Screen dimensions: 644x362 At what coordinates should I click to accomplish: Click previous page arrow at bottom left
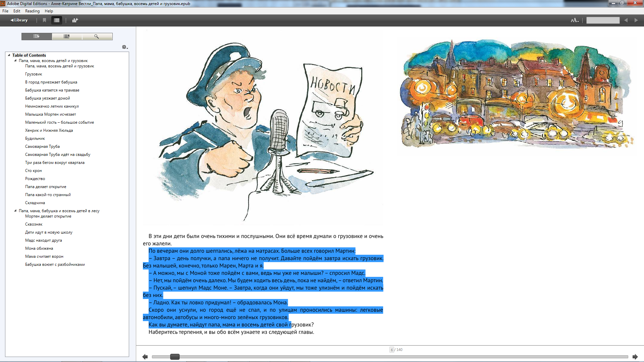click(145, 357)
